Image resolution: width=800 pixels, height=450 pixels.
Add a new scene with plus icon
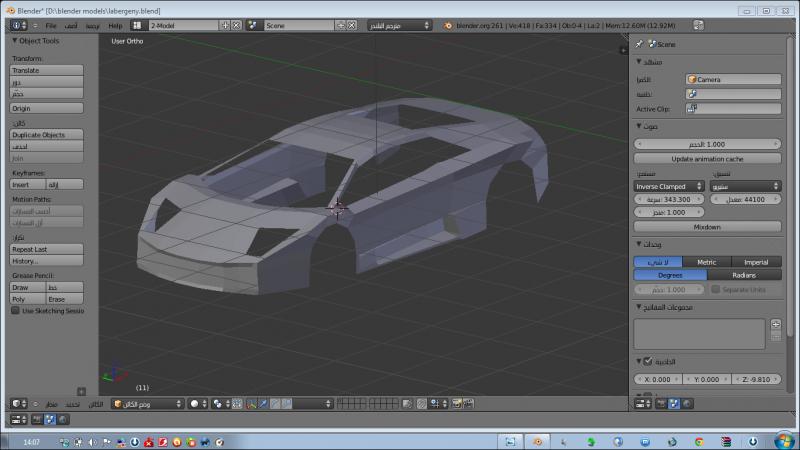(340, 25)
